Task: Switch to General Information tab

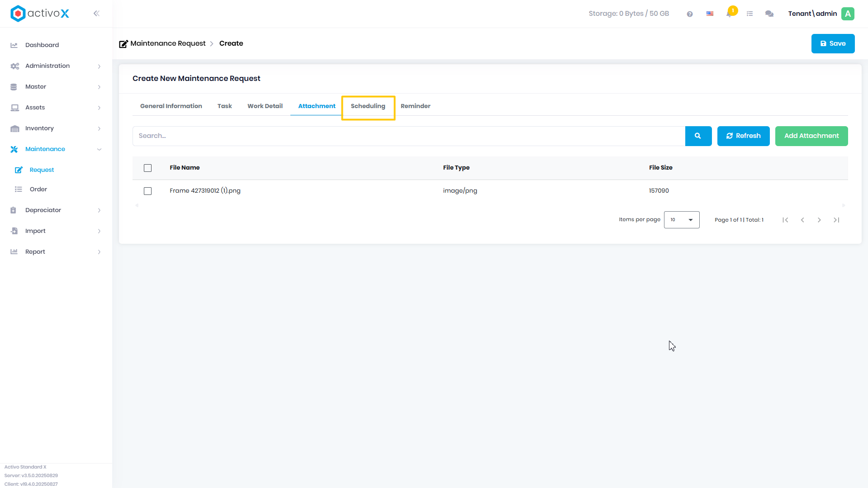Action: coord(171,106)
